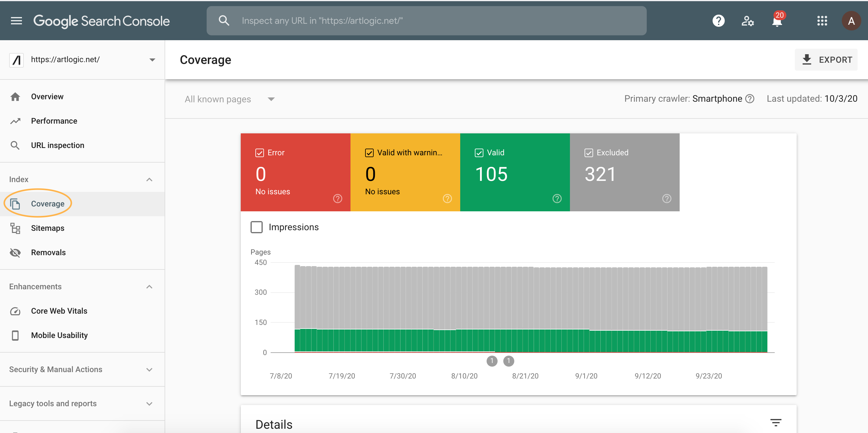This screenshot has width=868, height=433.
Task: Enable the Impressions checkbox
Action: [x=256, y=227]
